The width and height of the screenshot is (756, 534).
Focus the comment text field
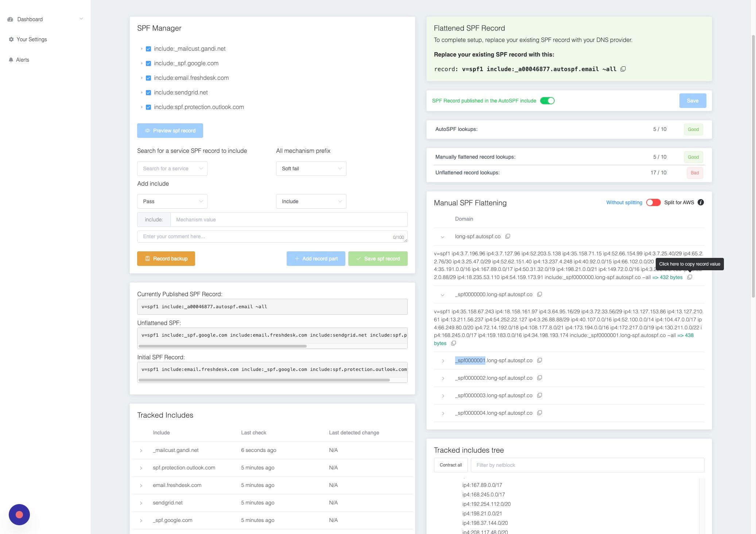point(272,236)
